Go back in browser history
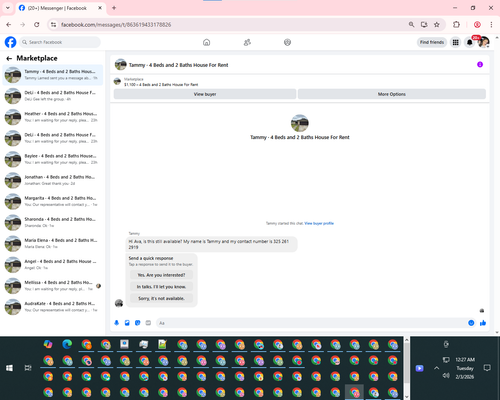The image size is (500, 400). 9,25
